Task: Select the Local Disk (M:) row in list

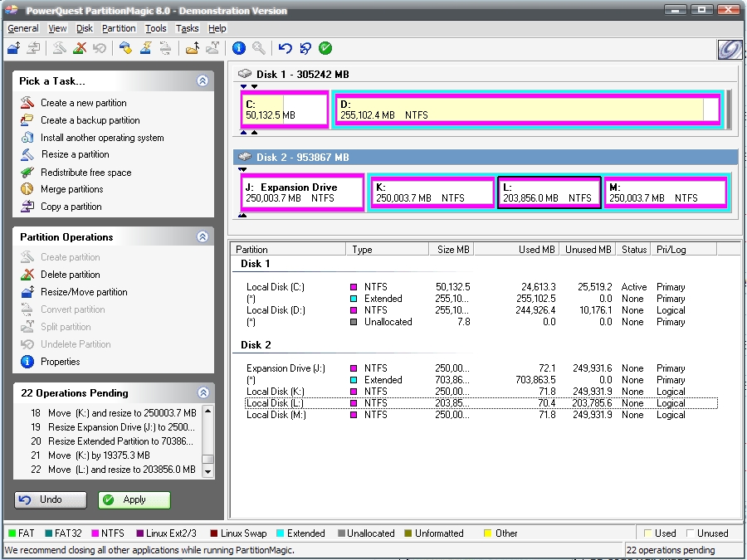Action: [x=276, y=415]
